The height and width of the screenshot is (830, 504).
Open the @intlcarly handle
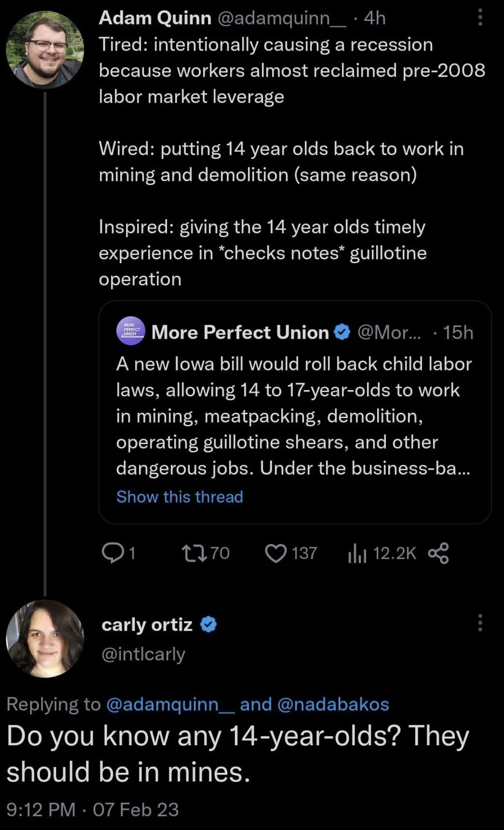click(x=143, y=654)
